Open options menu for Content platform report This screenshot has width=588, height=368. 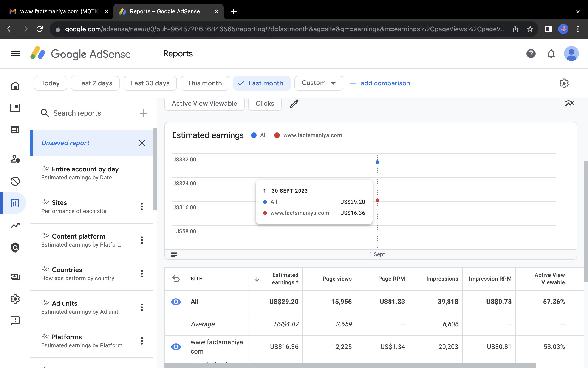click(142, 240)
